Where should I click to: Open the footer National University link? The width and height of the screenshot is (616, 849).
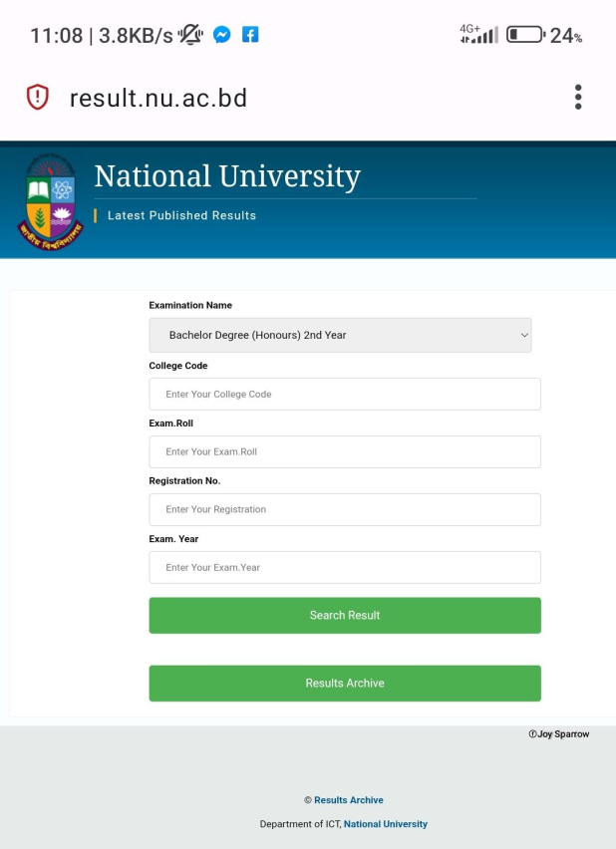point(385,824)
